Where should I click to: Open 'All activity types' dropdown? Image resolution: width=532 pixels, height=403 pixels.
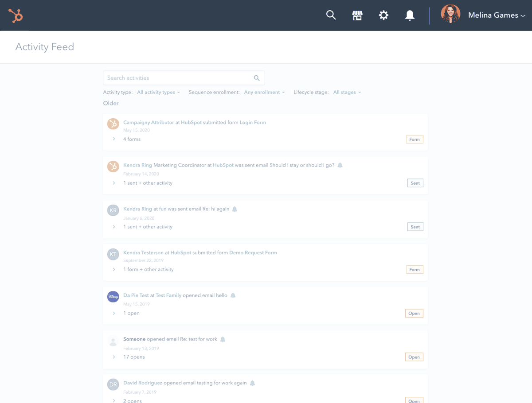tap(158, 92)
